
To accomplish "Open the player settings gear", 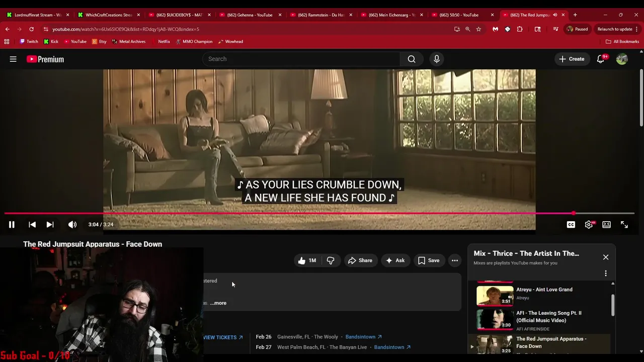I will click(x=589, y=225).
